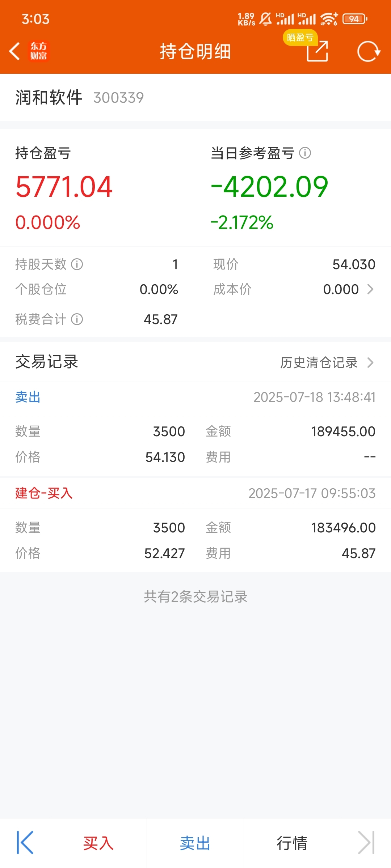Screen dimensions: 391x868
Task: Open 历史清仓记录 chevron
Action: 370,362
